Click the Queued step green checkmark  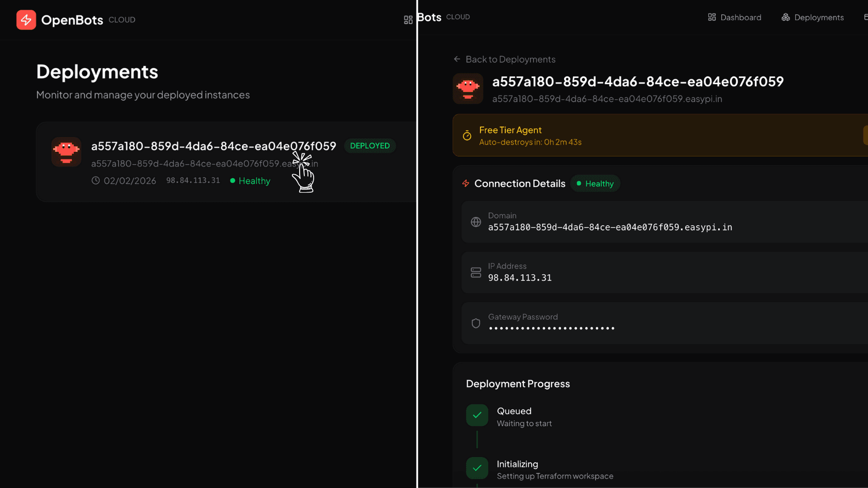tap(476, 415)
